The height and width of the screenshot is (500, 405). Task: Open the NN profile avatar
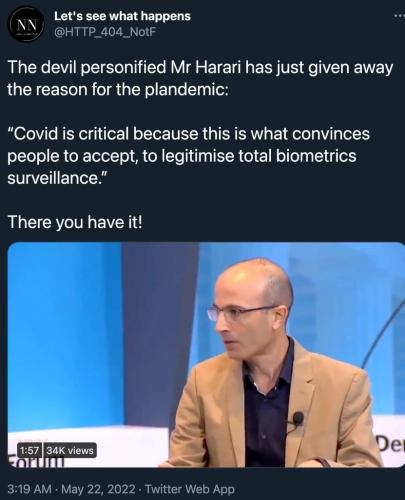[26, 25]
